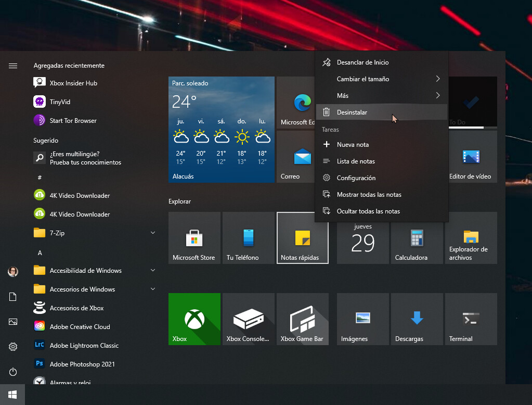This screenshot has height=405, width=532.
Task: Open Accesorios de Xbox app
Action: pos(95,308)
